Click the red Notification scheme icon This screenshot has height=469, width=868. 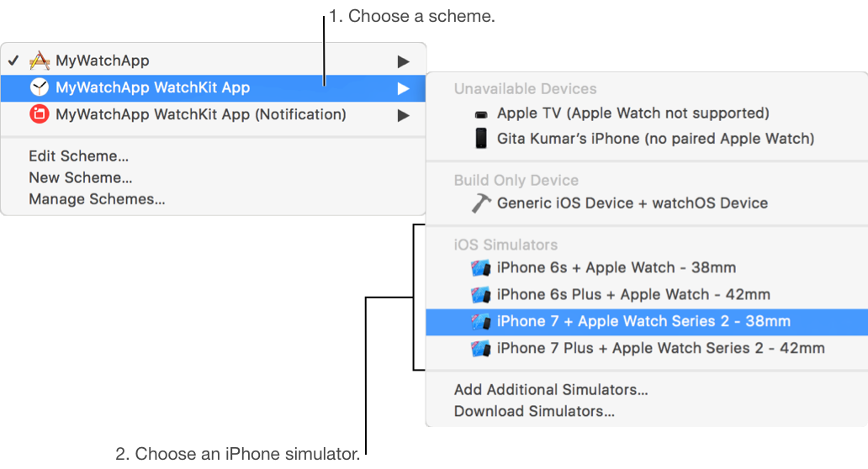[x=40, y=114]
